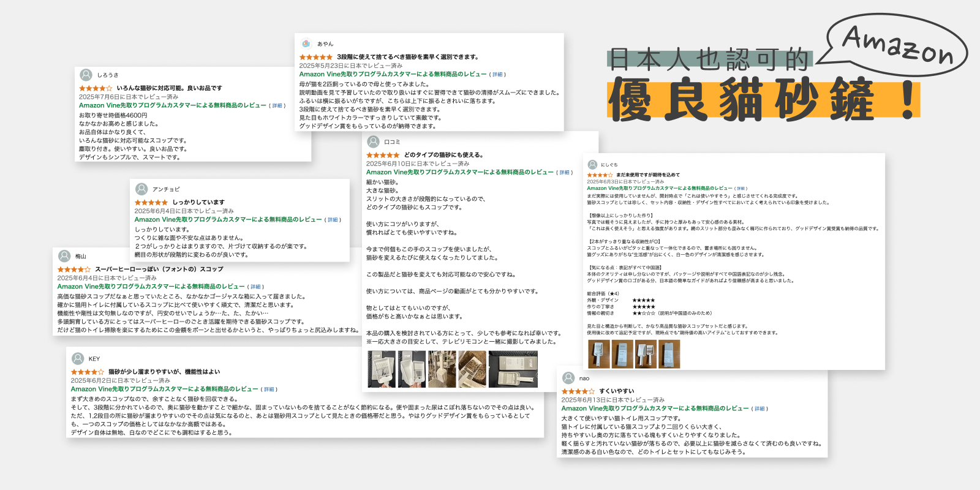
Task: Click last photo thumbnail in 口コミ review
Action: click(513, 369)
